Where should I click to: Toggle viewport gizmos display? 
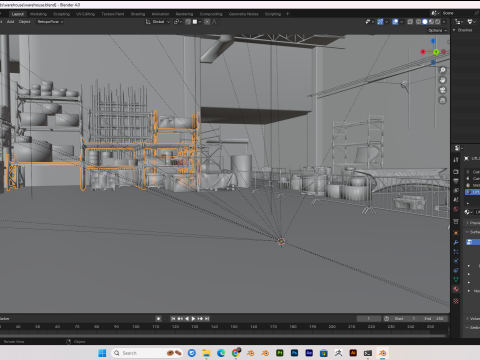(x=380, y=22)
